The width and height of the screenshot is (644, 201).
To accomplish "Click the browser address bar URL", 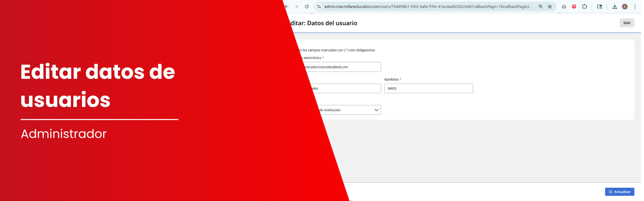I will click(x=428, y=7).
